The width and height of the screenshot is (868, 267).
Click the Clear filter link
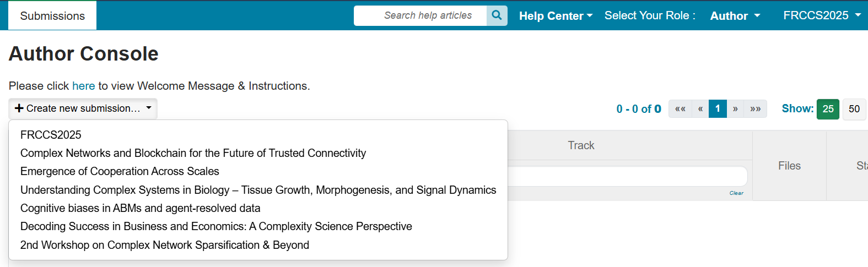tap(736, 193)
